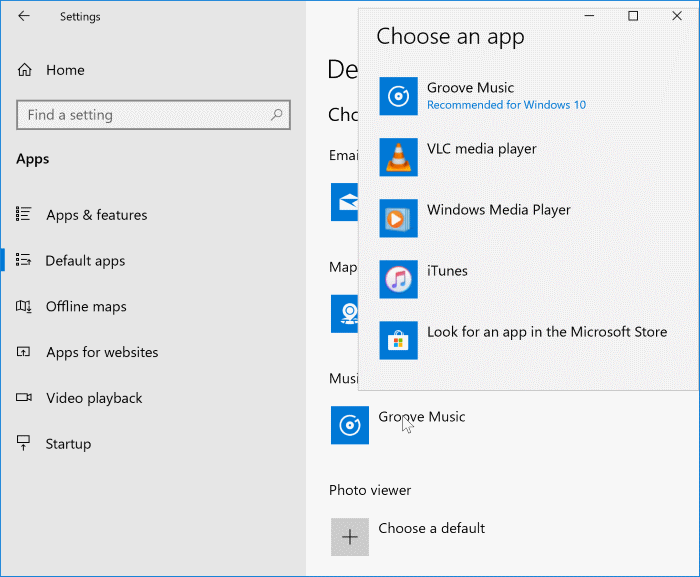This screenshot has height=577, width=700.
Task: Open Home in the Settings sidebar
Action: point(65,70)
